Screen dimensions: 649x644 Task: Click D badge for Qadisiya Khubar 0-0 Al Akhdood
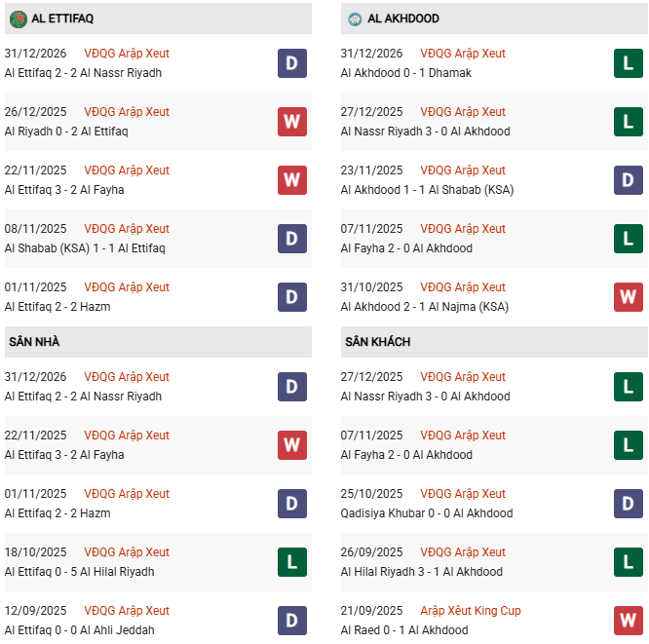[x=629, y=504]
